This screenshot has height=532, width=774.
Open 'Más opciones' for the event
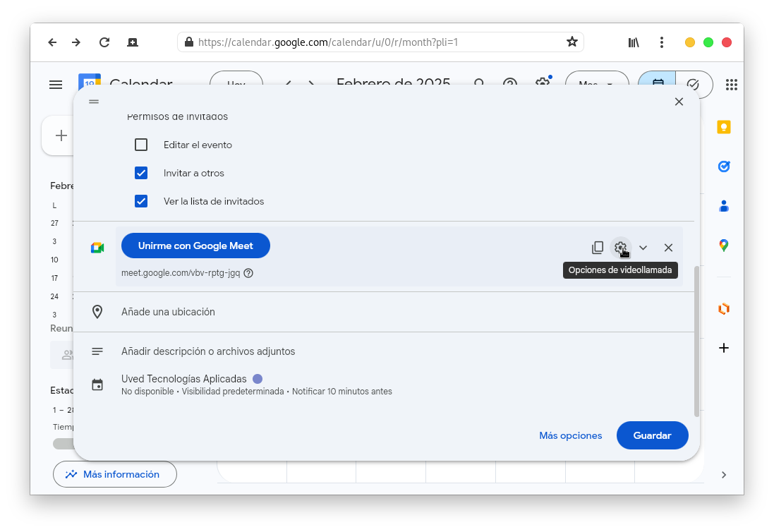(x=570, y=435)
